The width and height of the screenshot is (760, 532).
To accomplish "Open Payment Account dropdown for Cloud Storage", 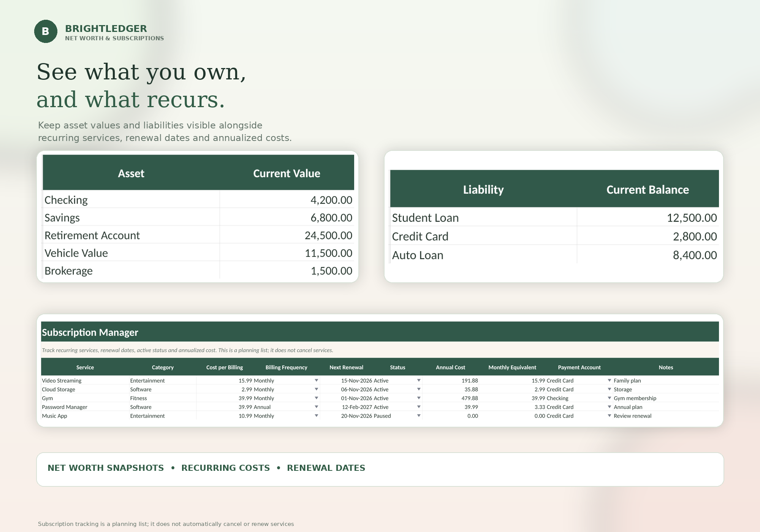I will click(610, 389).
